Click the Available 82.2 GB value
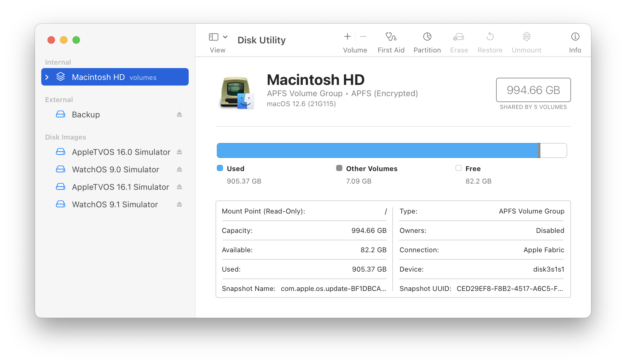Image resolution: width=626 pixels, height=364 pixels. coord(374,250)
